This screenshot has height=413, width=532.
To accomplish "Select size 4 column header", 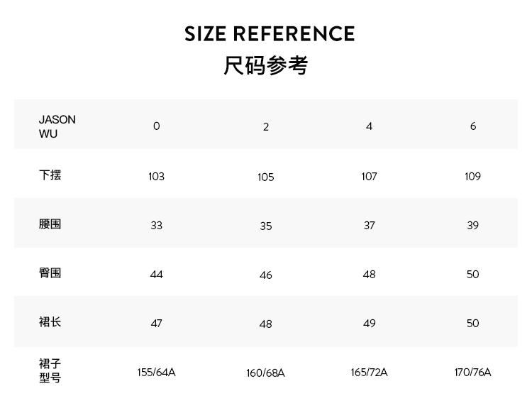I will click(369, 126).
